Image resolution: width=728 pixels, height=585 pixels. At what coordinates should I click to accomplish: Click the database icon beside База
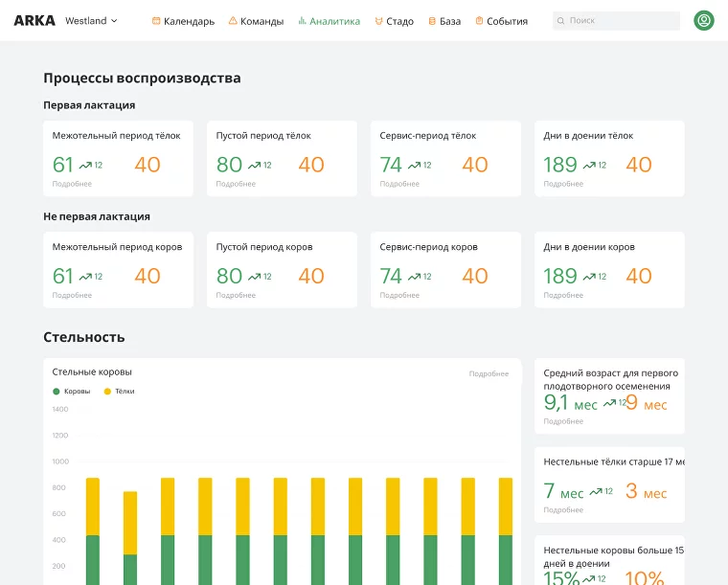click(432, 21)
